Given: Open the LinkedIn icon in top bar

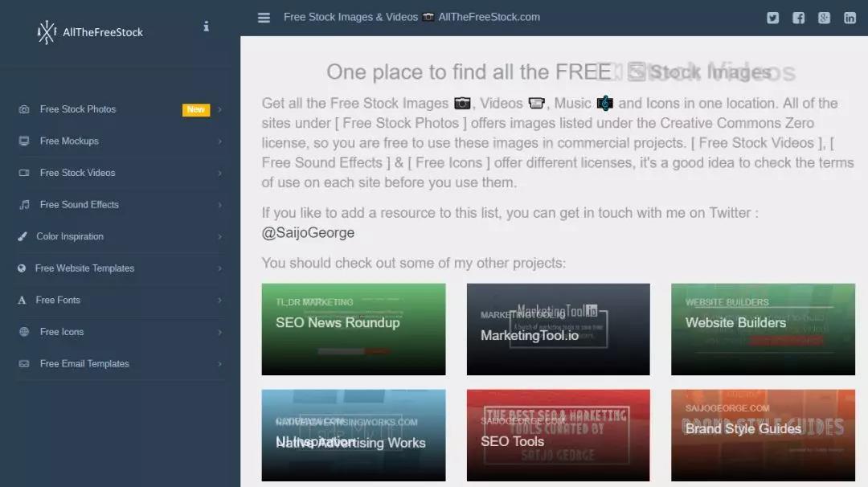Looking at the screenshot, I should pos(850,18).
